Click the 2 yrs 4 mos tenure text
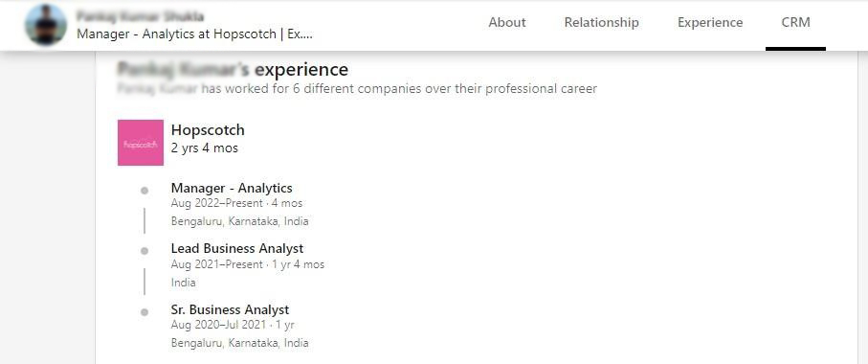Screen dimensions: 868x364 [204, 148]
